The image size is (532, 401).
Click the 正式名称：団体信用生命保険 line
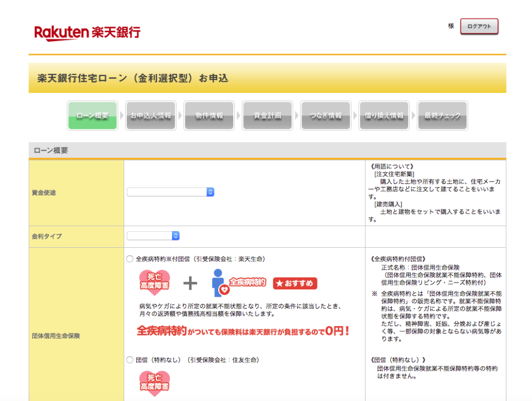[x=420, y=268]
